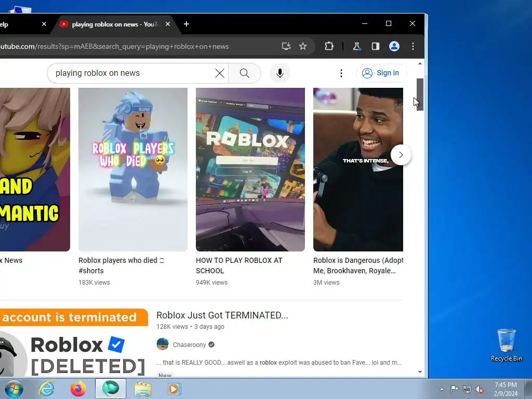Open Windows Media Player from the taskbar
The image size is (532, 399).
[175, 389]
